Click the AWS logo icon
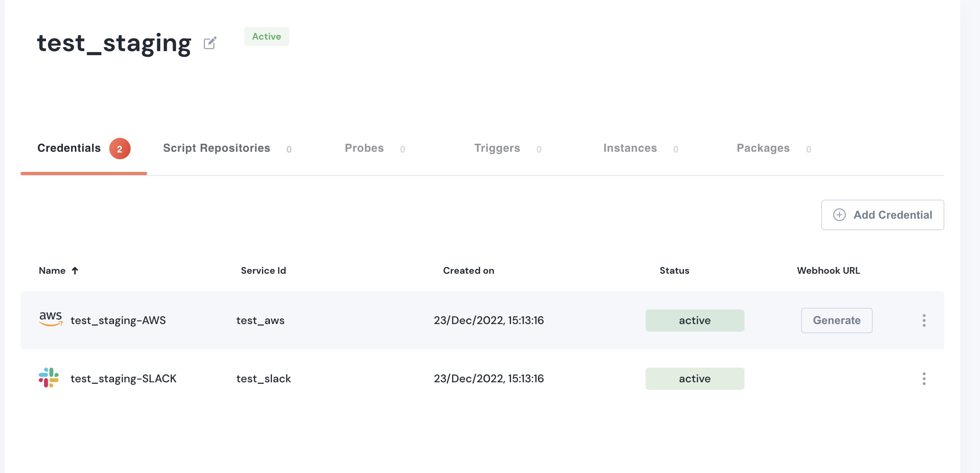The image size is (980, 473). tap(51, 319)
